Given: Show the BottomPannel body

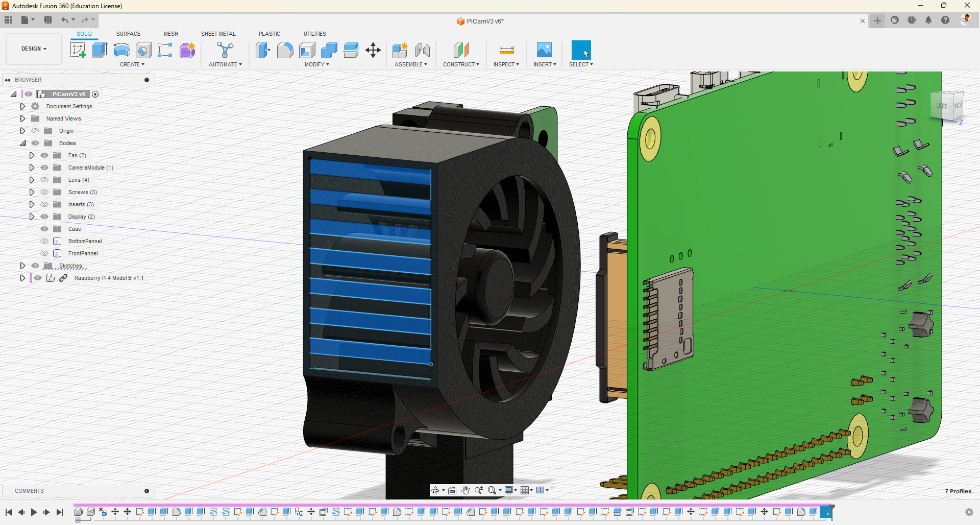Looking at the screenshot, I should pyautogui.click(x=44, y=241).
